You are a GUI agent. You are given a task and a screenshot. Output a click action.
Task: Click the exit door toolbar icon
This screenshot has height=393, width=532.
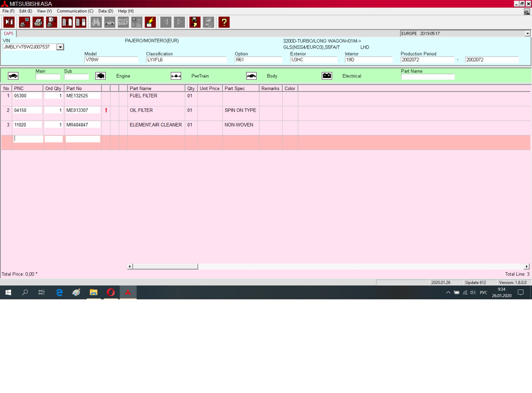click(9, 22)
